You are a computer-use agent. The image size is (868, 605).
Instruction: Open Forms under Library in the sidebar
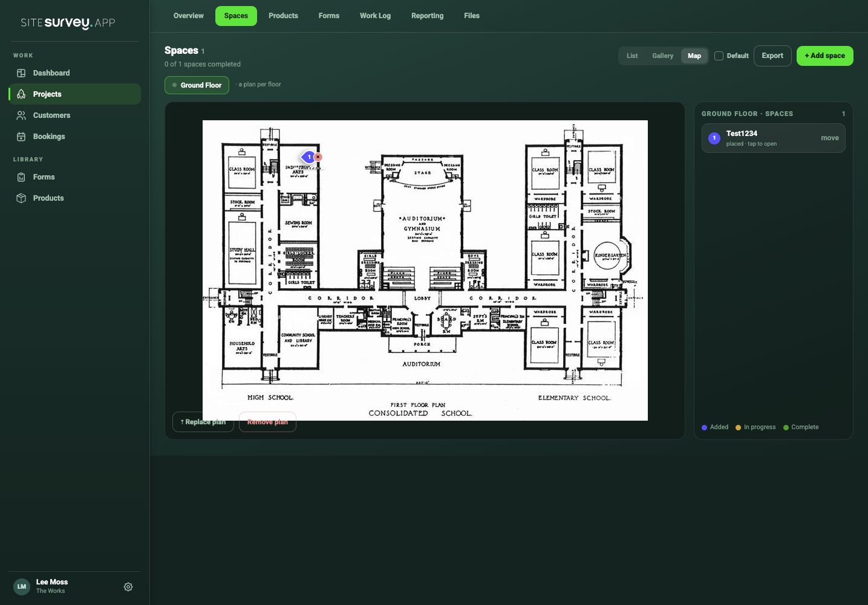coord(75,177)
